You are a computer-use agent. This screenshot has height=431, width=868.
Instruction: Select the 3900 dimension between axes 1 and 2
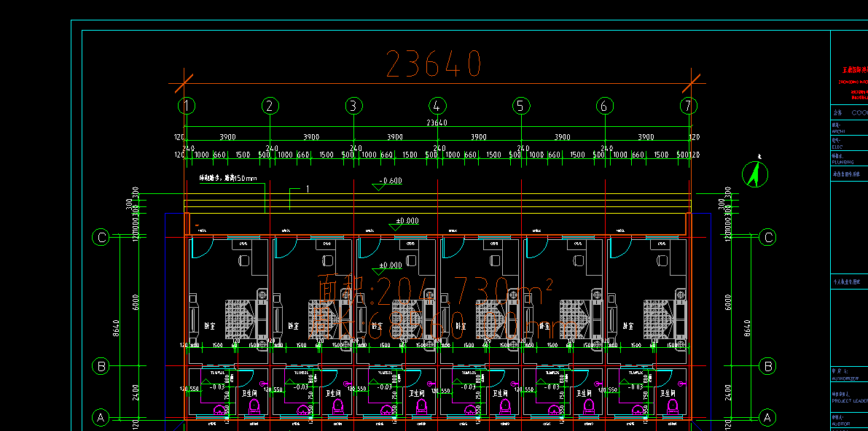click(227, 137)
